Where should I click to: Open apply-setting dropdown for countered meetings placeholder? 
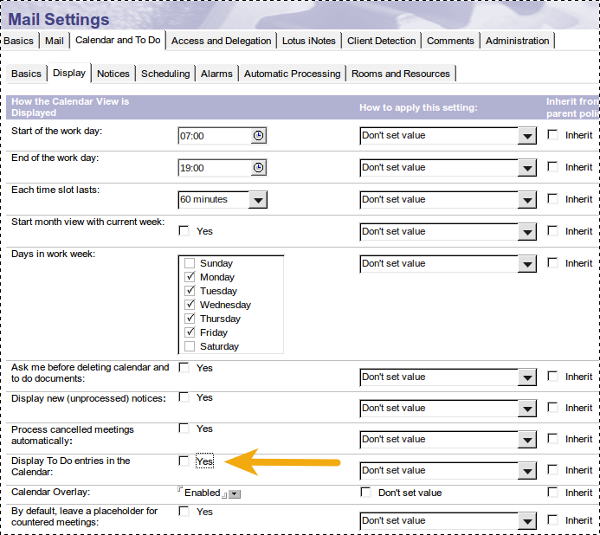[527, 521]
